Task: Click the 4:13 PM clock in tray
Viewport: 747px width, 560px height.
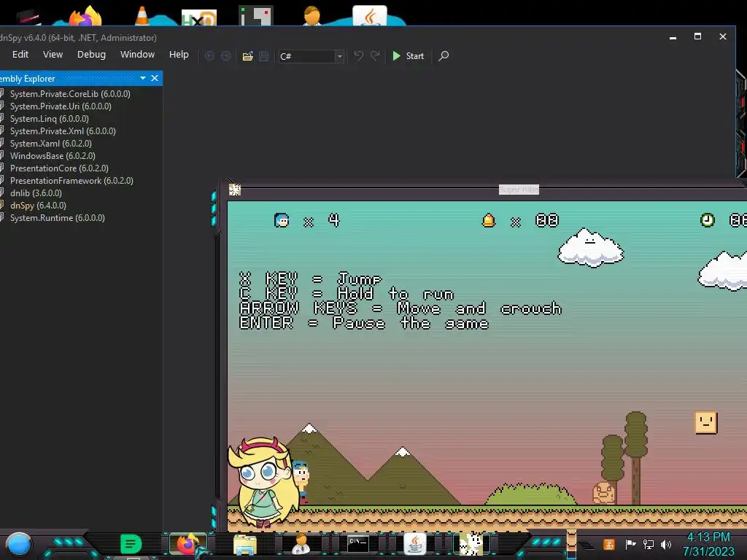Action: pos(708,537)
